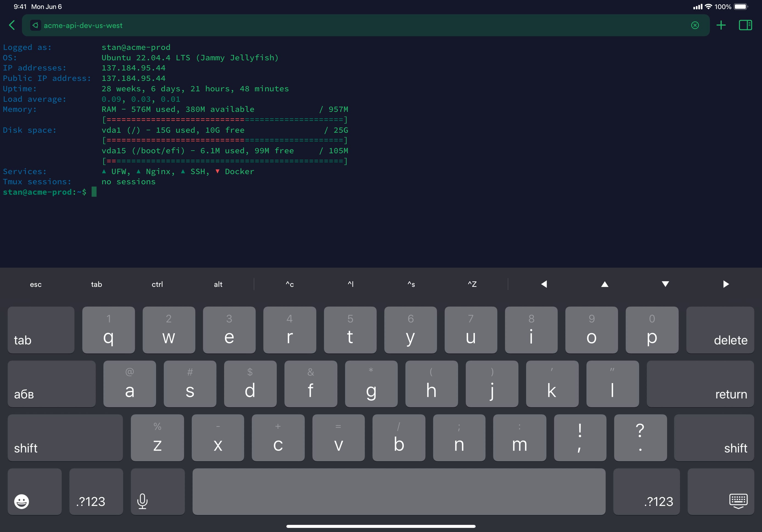
Task: Tap the down arrow key
Action: 665,284
